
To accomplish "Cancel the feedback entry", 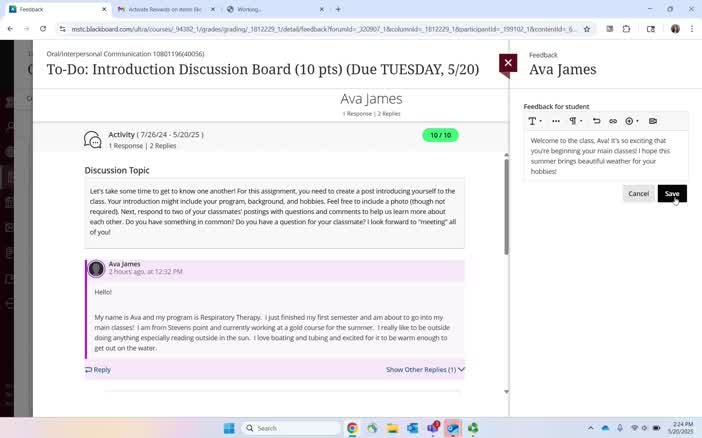I will (638, 193).
